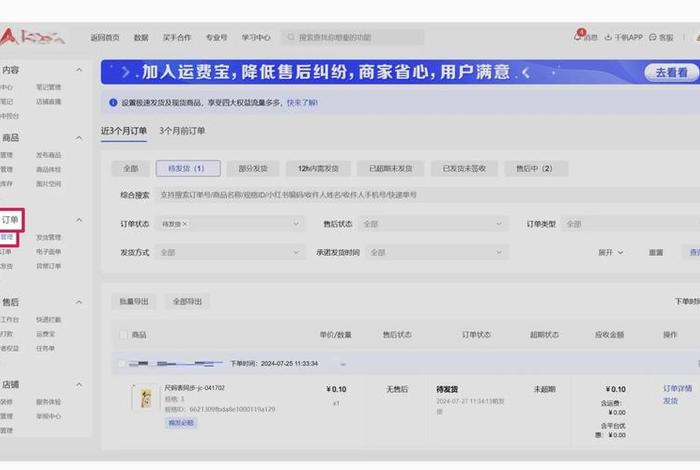Screen dimensions: 700x470
Task: Open 专业号 in top navigation
Action: coord(217,37)
